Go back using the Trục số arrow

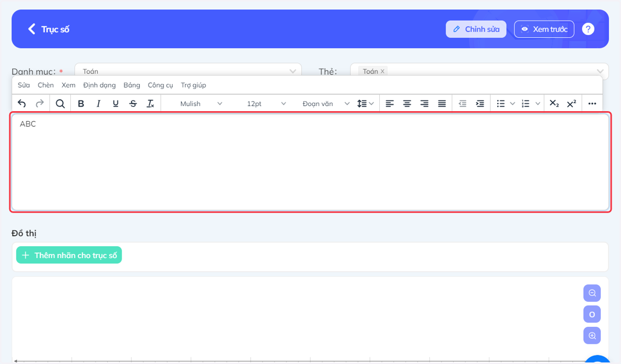pyautogui.click(x=32, y=29)
